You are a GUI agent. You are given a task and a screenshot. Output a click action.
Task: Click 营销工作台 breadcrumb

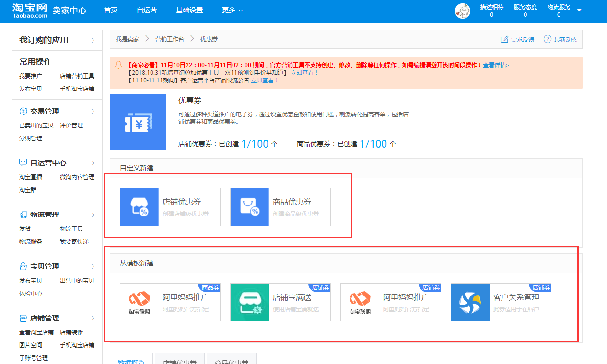(169, 39)
